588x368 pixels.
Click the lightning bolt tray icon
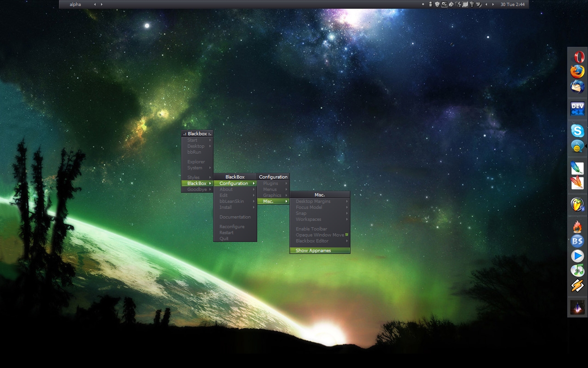[x=458, y=4]
